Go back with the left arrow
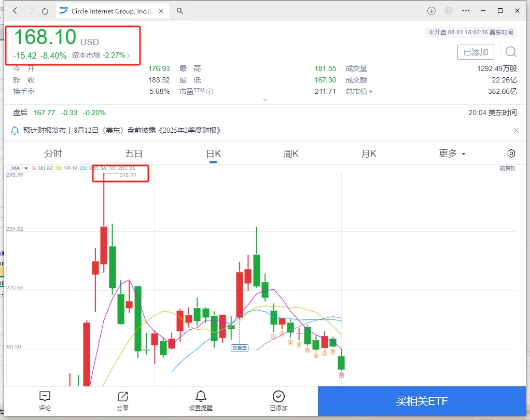 (15, 11)
